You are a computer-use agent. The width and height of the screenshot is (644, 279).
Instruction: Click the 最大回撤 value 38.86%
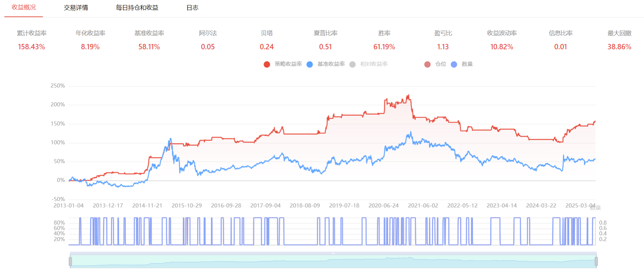pyautogui.click(x=619, y=47)
